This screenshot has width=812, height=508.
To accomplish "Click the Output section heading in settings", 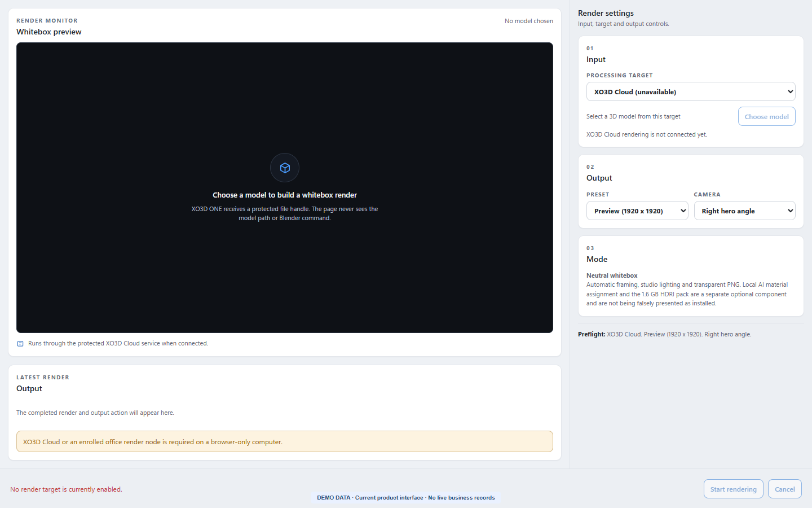I will (599, 178).
